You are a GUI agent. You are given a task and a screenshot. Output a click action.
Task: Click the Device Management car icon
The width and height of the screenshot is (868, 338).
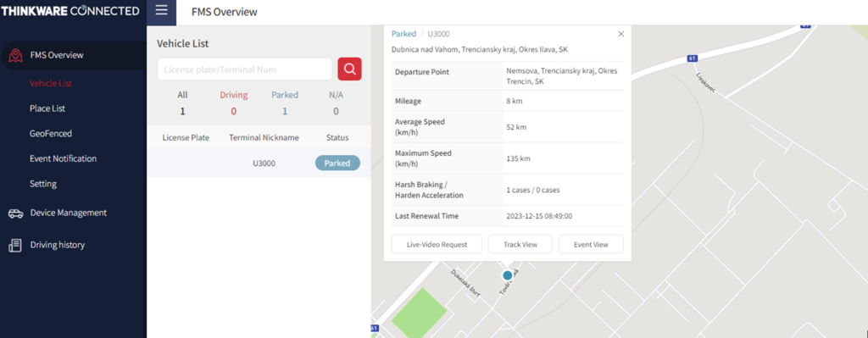pos(15,213)
